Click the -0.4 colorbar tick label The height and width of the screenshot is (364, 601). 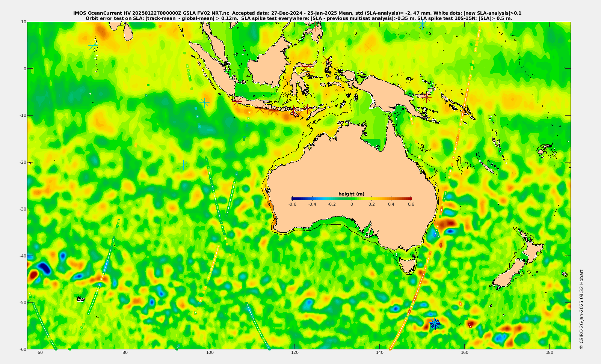312,204
